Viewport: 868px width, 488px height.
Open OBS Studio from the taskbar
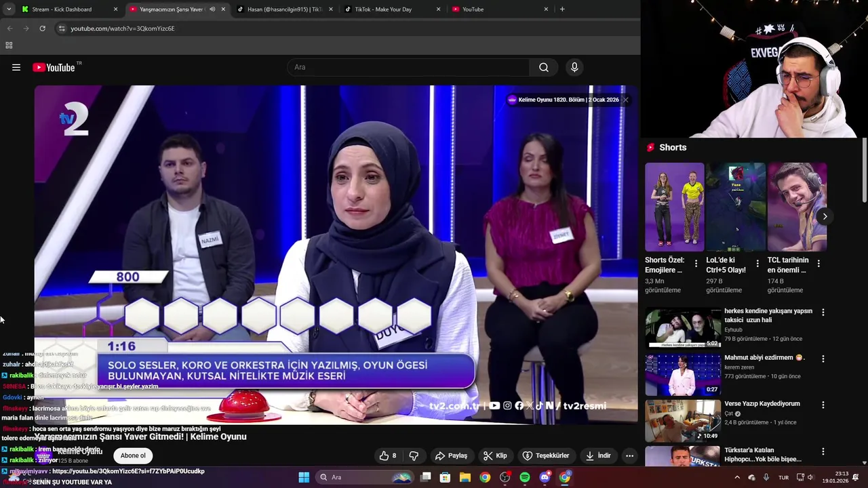505,477
